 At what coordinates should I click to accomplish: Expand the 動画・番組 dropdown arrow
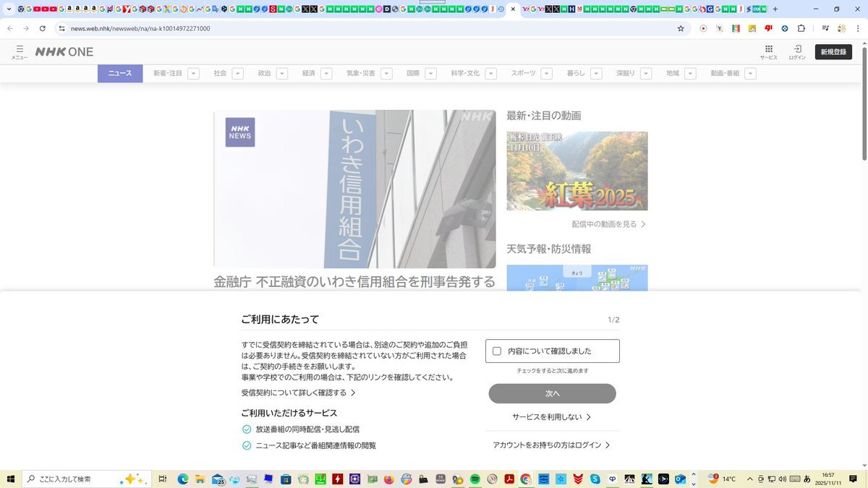click(750, 73)
